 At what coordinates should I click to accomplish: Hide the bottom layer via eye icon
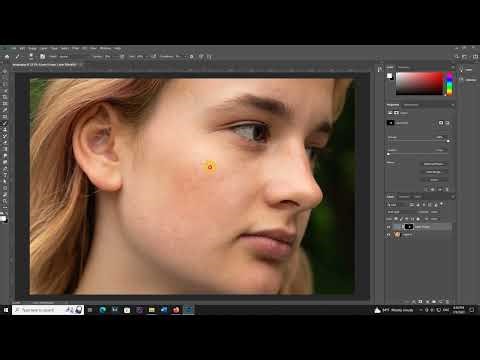(x=388, y=235)
